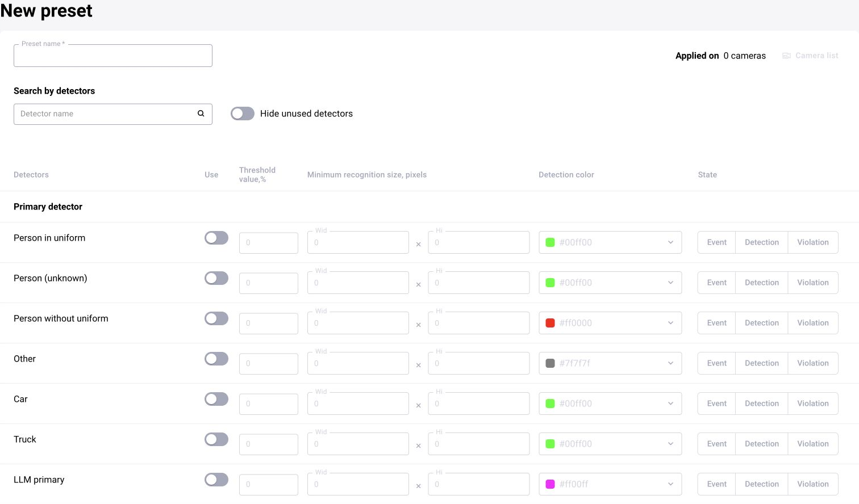Screen dimensions: 859x504
Task: Focus the Detector name search field
Action: (113, 114)
